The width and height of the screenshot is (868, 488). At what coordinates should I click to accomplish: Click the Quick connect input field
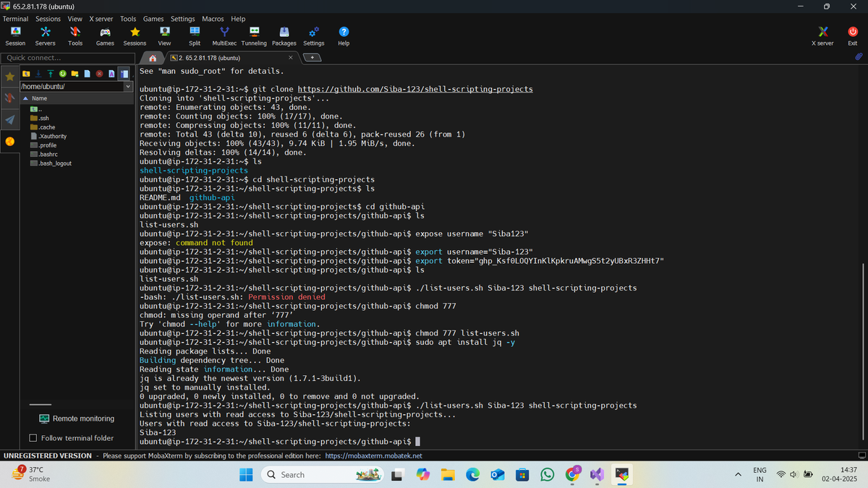69,58
